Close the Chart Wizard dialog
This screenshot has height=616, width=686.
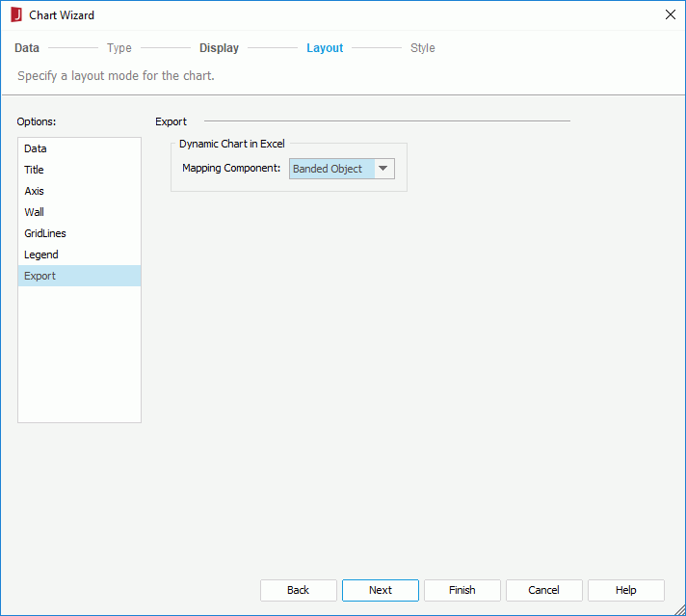point(670,14)
